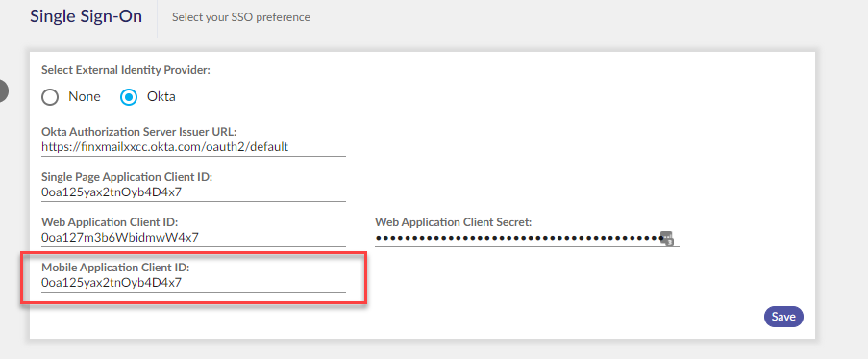Click the 'Okta' radio option label text
Viewport: 868px width, 359px height.
pos(161,97)
